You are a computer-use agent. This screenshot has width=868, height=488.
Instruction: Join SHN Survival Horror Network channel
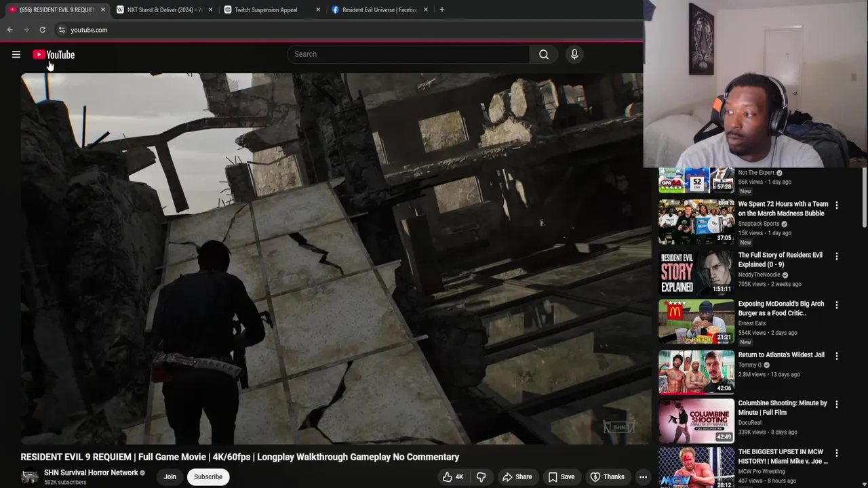[170, 476]
